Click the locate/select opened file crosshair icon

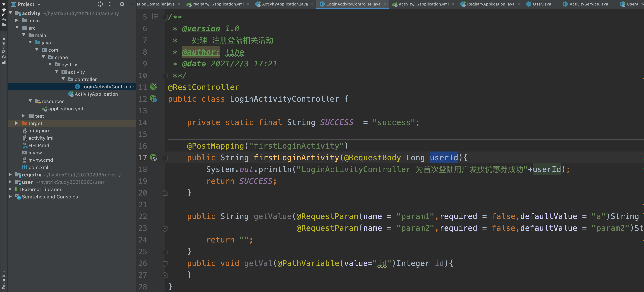click(100, 4)
